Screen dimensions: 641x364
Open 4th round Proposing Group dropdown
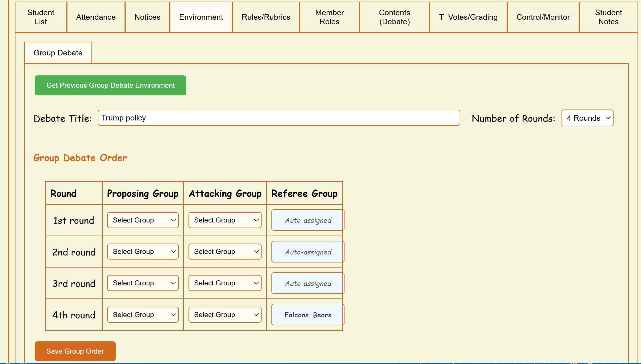[x=143, y=315]
